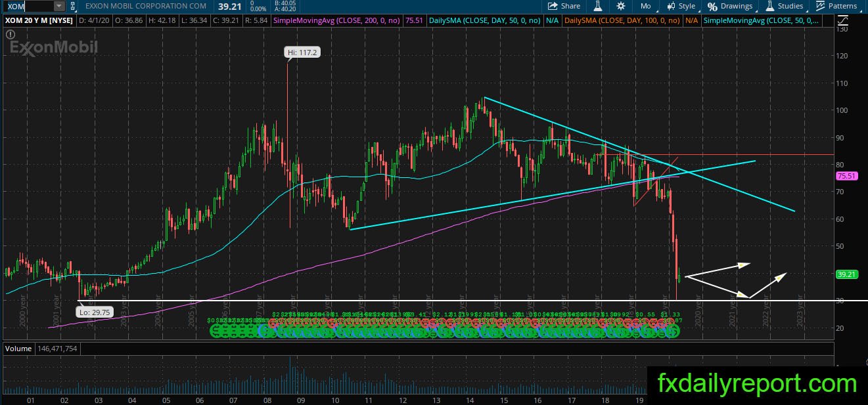
Task: Click the 100 label on the price axis
Action: click(843, 110)
